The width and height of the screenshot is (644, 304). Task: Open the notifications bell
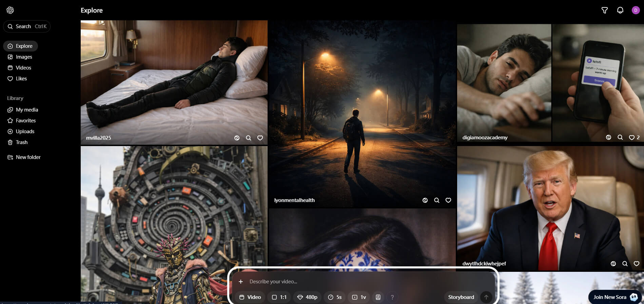click(x=620, y=10)
